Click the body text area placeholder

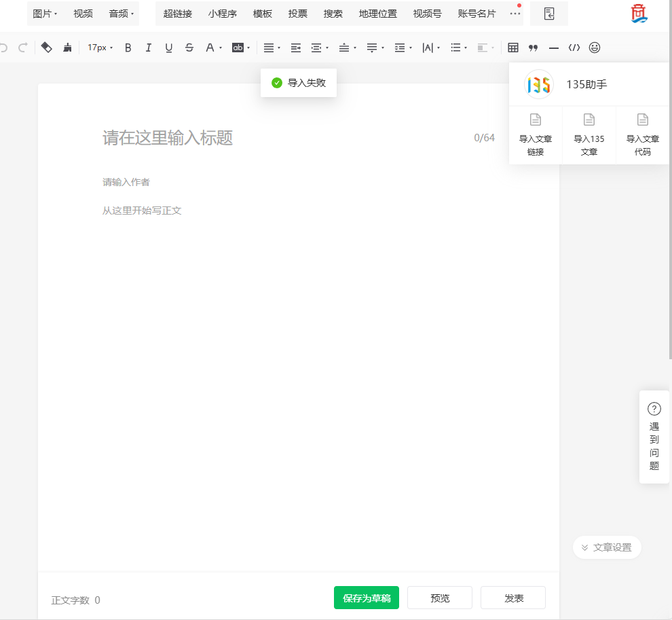pos(142,211)
